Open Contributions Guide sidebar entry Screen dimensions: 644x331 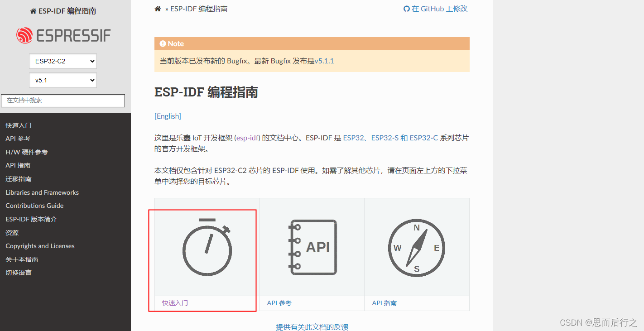pos(34,206)
